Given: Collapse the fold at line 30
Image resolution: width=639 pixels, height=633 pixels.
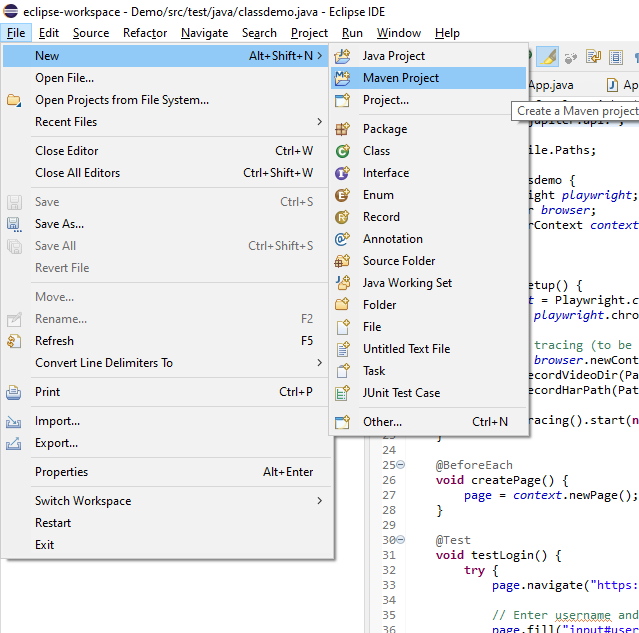Looking at the screenshot, I should pyautogui.click(x=401, y=540).
